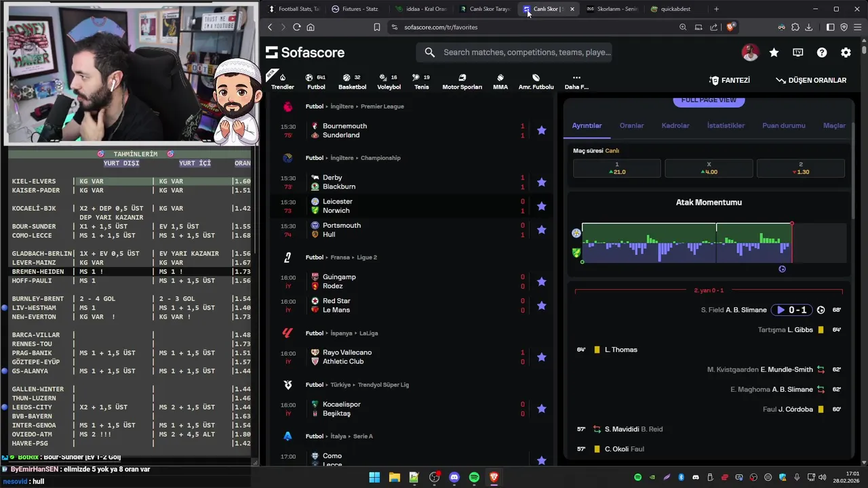Unfavorite the Bournemouth vs Sunderland match
This screenshot has width=868, height=488.
pos(541,130)
